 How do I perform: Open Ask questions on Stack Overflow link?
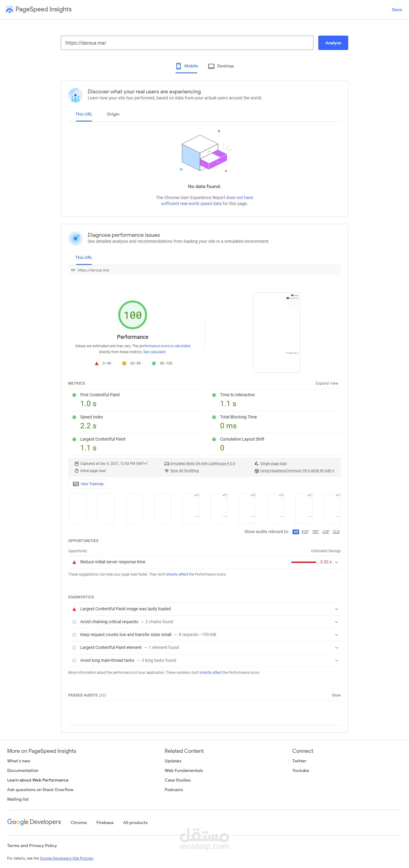click(x=40, y=790)
